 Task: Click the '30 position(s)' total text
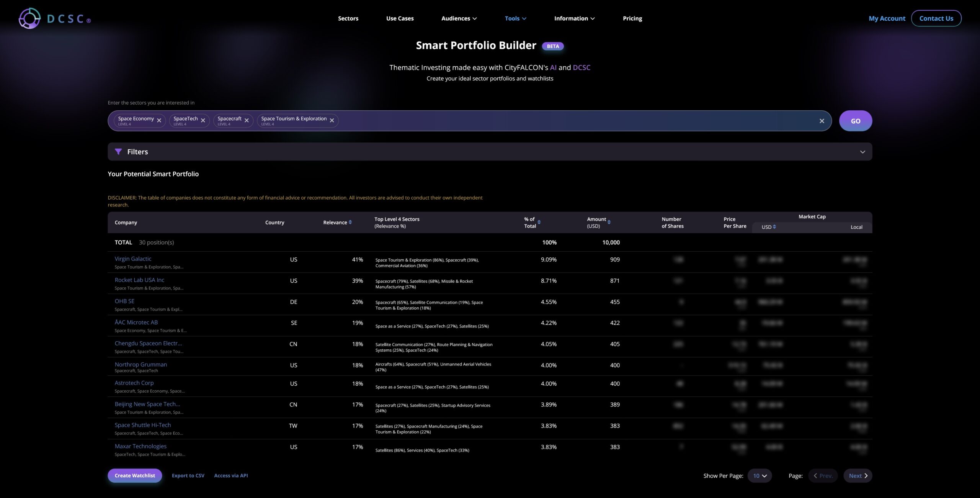pos(156,242)
